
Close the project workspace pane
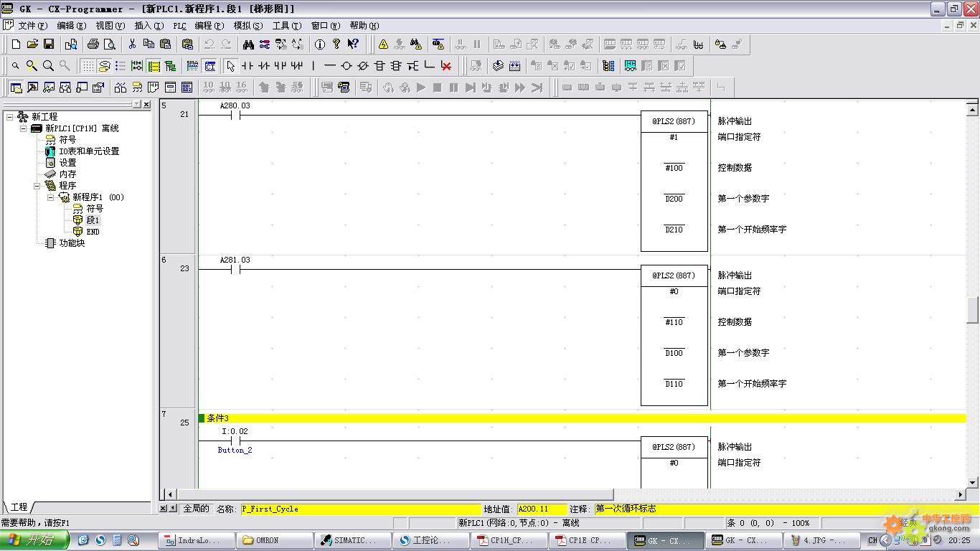click(146, 105)
